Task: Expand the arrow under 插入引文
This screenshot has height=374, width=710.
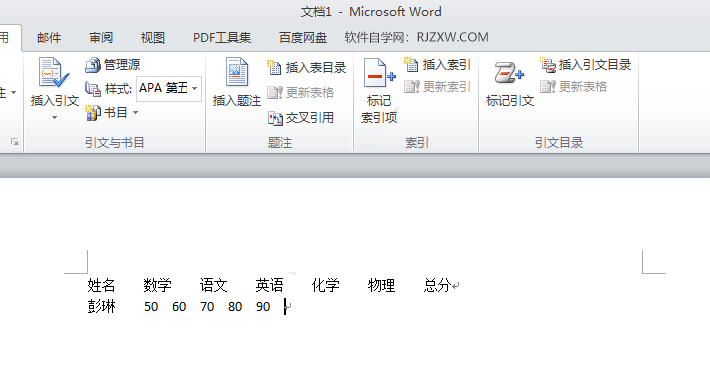Action: click(54, 118)
